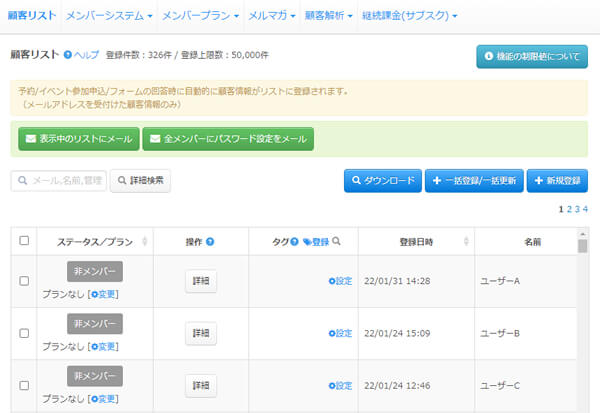Click the table vertical scrollbar thumb
Screen dimensions: 600x413
click(582, 245)
